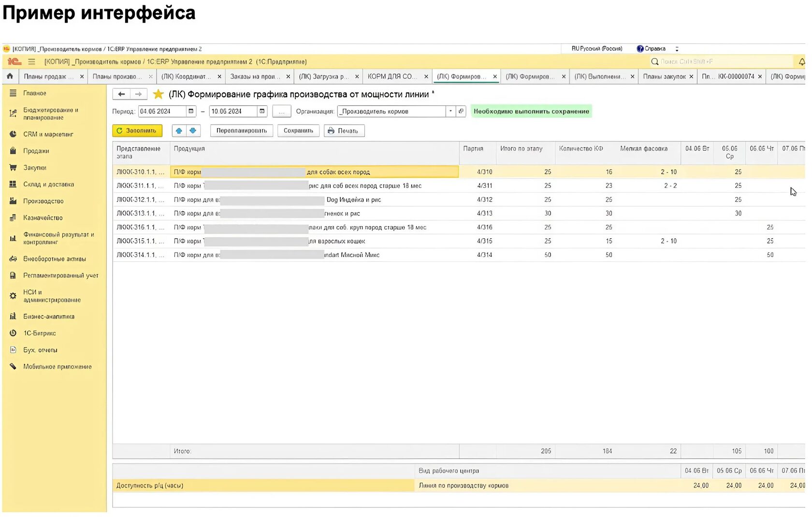Close the КК-00000074 tab
Image resolution: width=812 pixels, height=517 pixels.
pos(760,76)
